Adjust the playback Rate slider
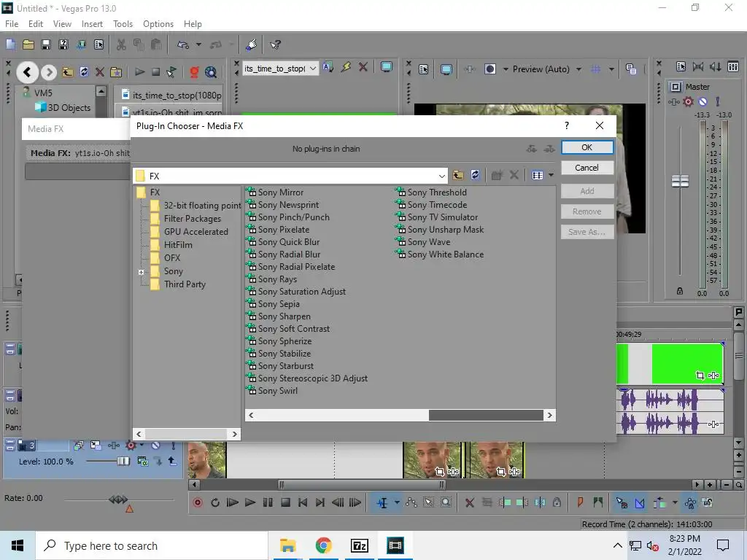This screenshot has height=560, width=747. (x=118, y=499)
